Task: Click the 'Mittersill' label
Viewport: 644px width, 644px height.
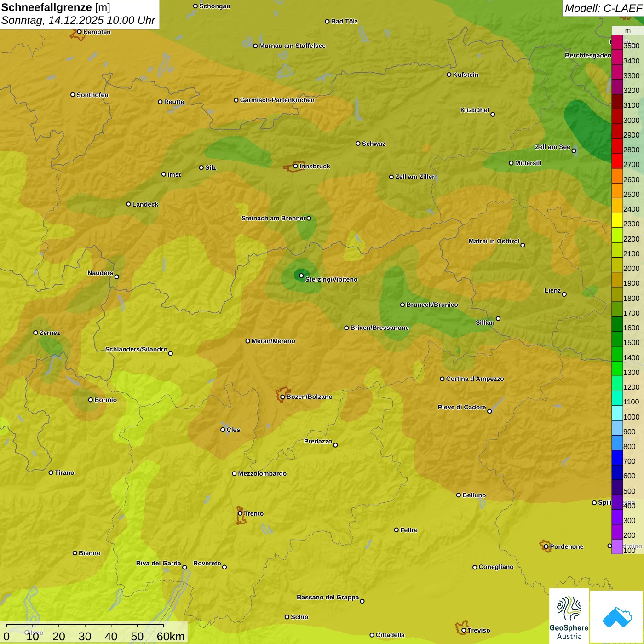Action: pos(528,163)
